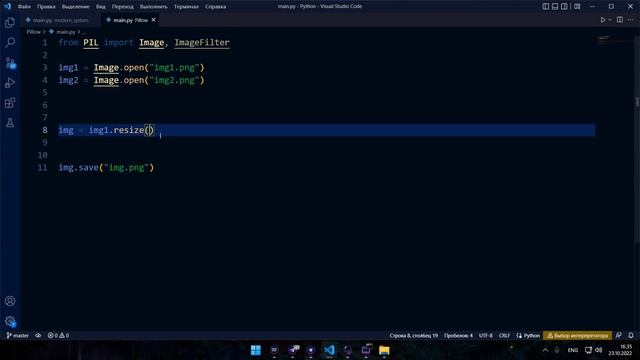Click the master branch in status bar
This screenshot has width=640, height=360.
pos(18,336)
